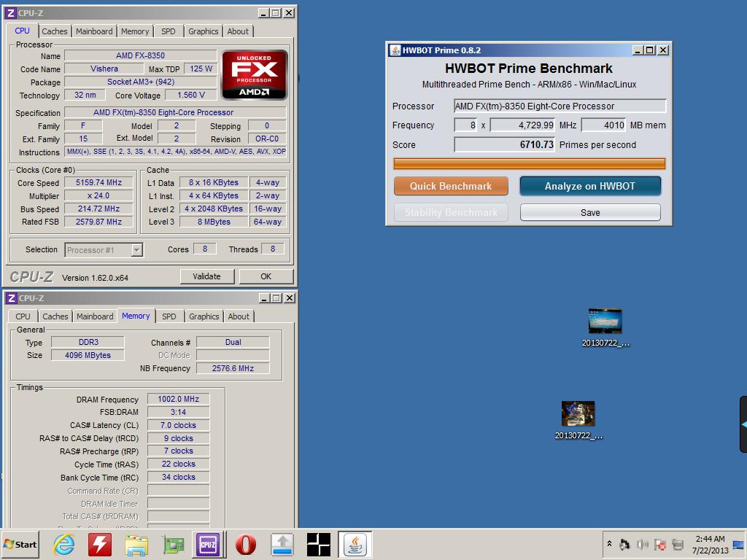This screenshot has width=747, height=560.
Task: Click the Core Voltage value 1.560 V
Action: click(x=191, y=95)
